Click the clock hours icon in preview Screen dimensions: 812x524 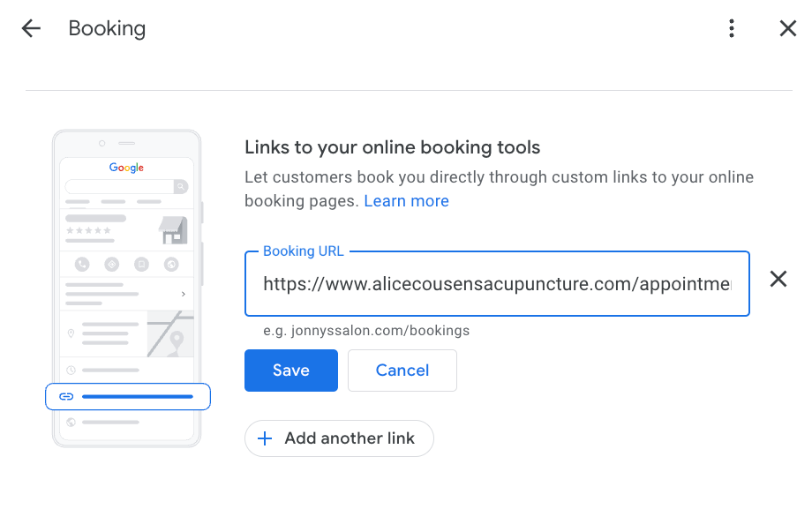click(x=71, y=370)
